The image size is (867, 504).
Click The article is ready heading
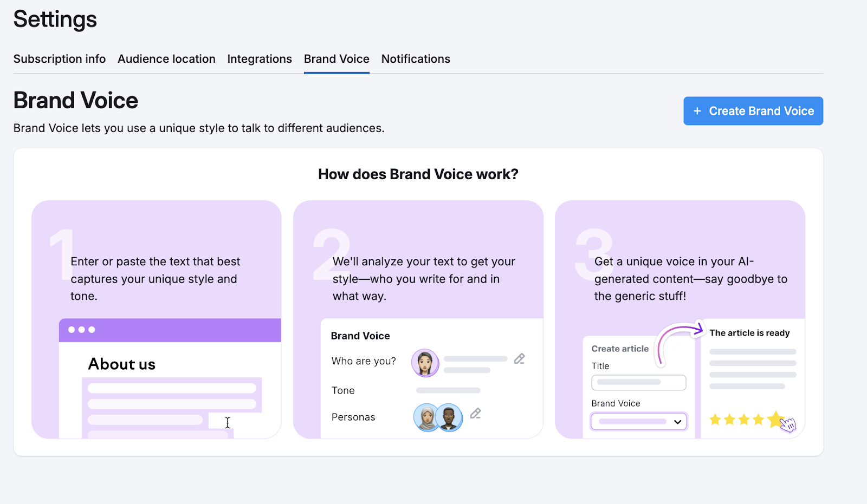(x=749, y=333)
